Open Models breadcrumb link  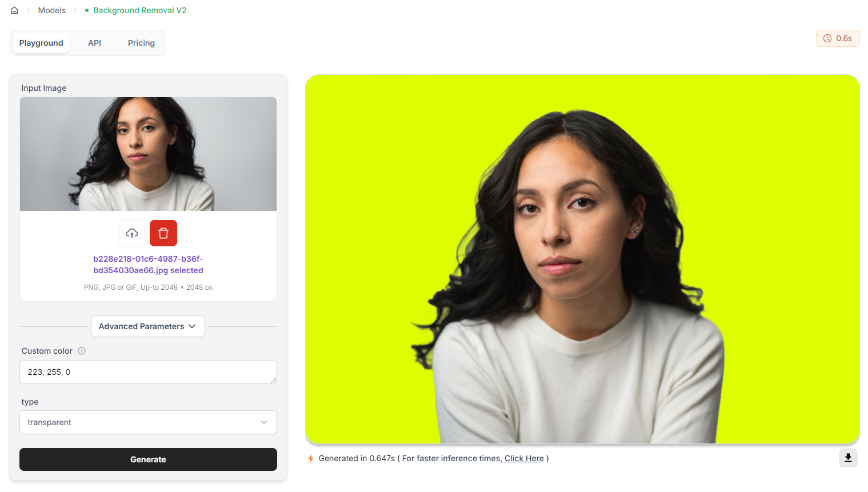coord(52,10)
